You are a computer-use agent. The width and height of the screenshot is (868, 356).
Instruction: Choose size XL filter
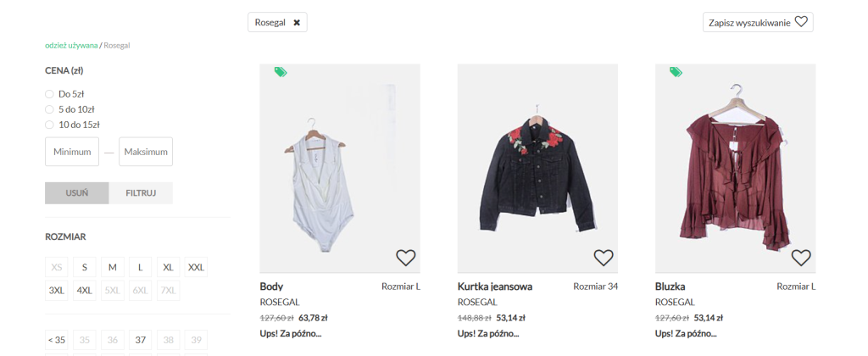pyautogui.click(x=168, y=267)
